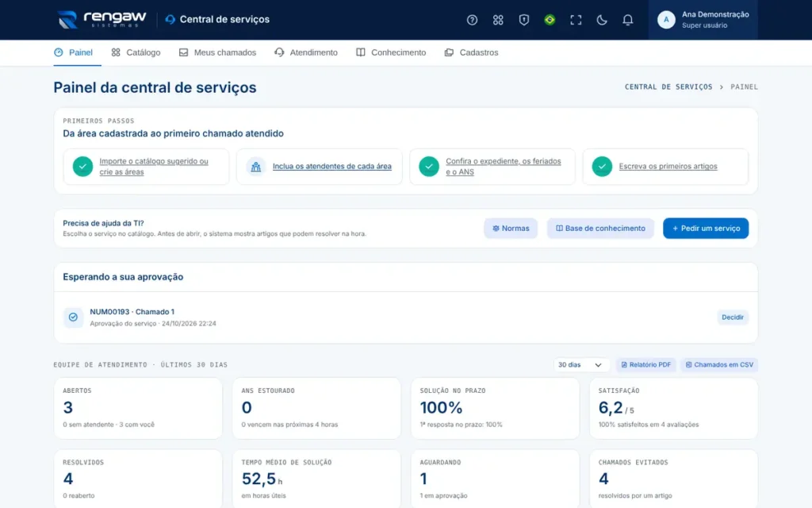Click Painel da central de serviços title
The height and width of the screenshot is (508, 812).
tap(155, 87)
